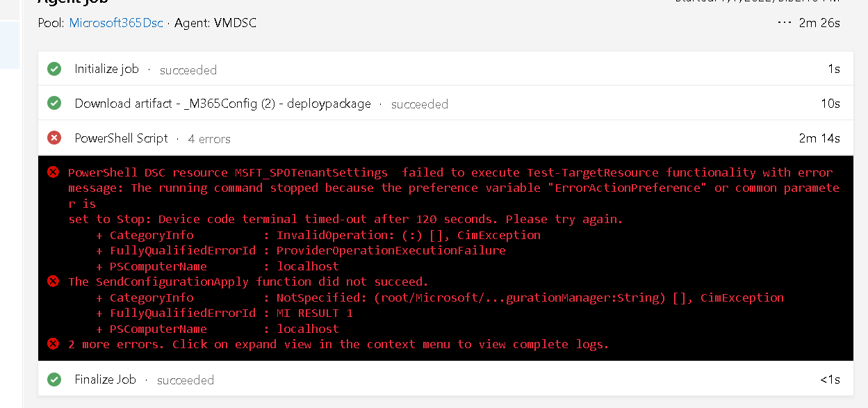The height and width of the screenshot is (408, 868).
Task: Click the '4 errors' label on PowerShell Script
Action: tap(208, 138)
